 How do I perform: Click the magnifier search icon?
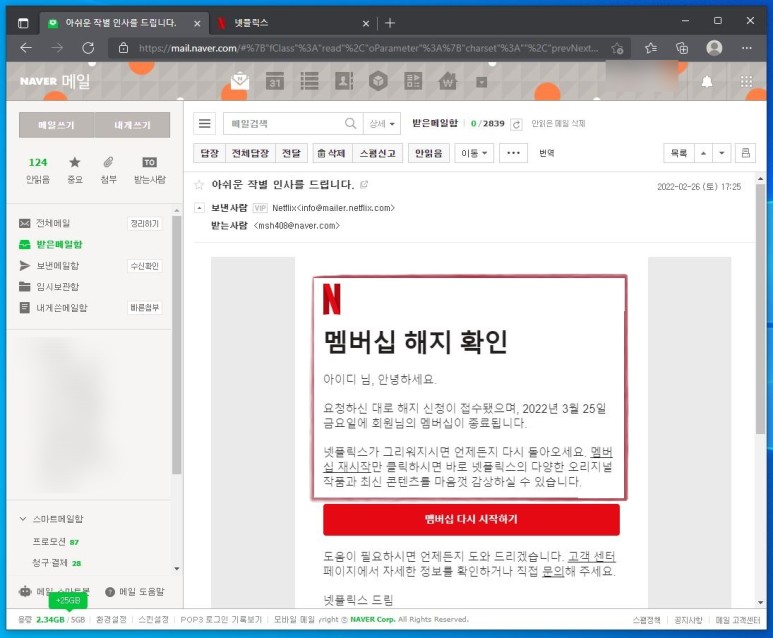(x=351, y=123)
